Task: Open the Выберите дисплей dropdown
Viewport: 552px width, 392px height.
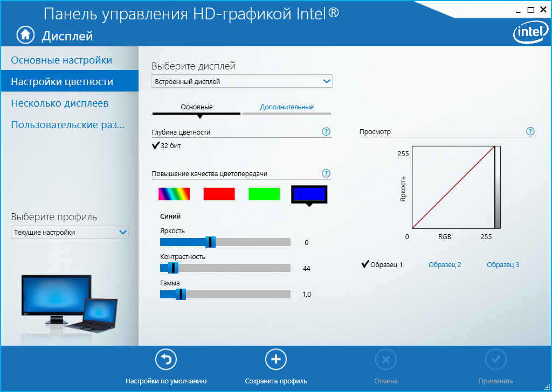Action: click(x=242, y=81)
